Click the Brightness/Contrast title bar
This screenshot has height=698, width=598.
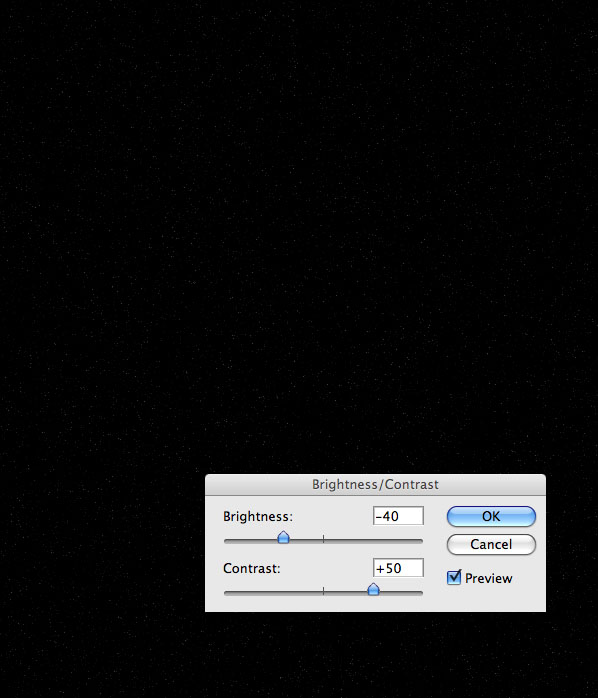click(375, 485)
